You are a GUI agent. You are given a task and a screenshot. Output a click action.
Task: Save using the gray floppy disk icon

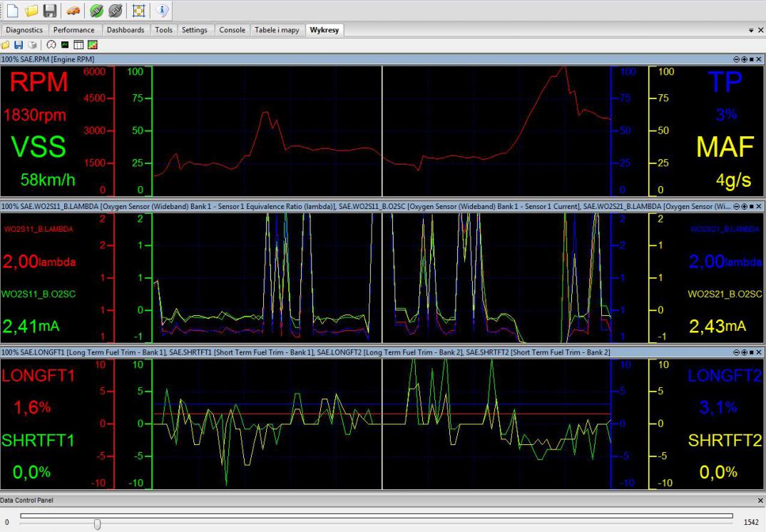(49, 11)
